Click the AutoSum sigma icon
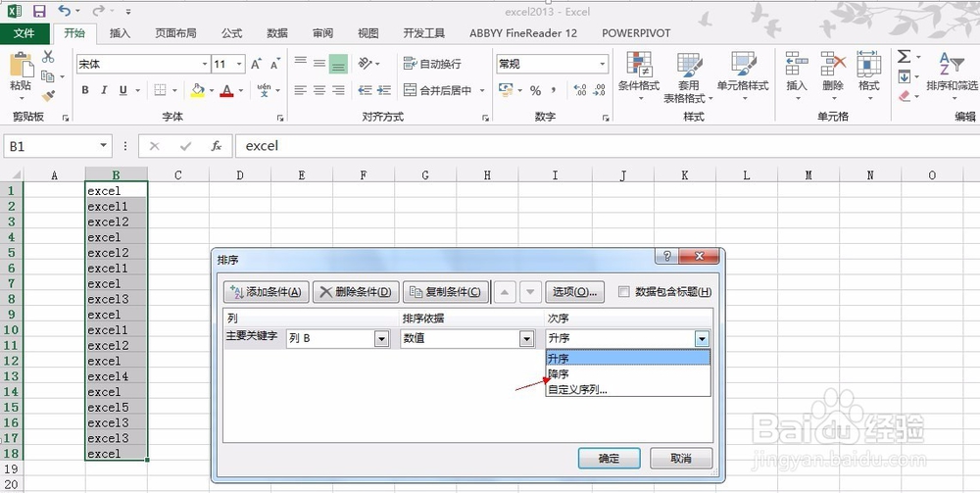This screenshot has width=980, height=493. pos(904,57)
